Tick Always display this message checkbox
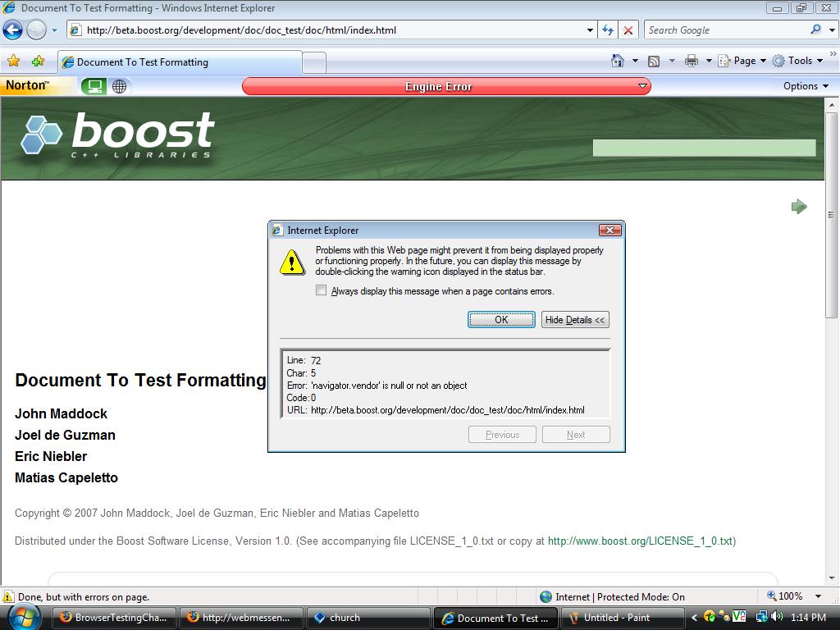The image size is (840, 630). (x=321, y=290)
